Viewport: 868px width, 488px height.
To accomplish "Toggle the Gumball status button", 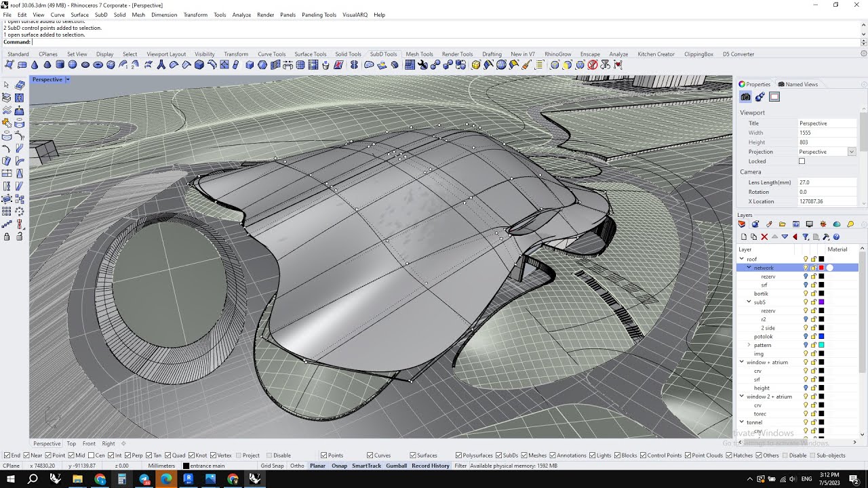I will [397, 466].
